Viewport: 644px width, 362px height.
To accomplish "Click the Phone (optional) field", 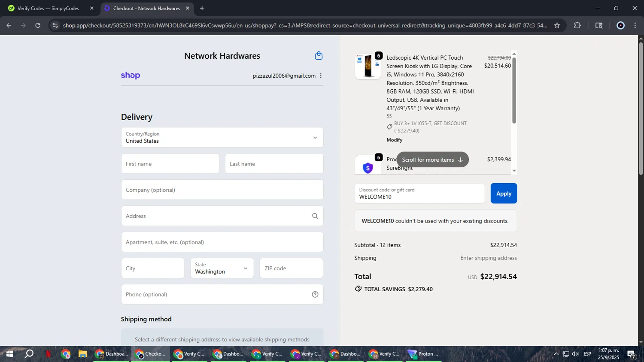I will [x=222, y=294].
